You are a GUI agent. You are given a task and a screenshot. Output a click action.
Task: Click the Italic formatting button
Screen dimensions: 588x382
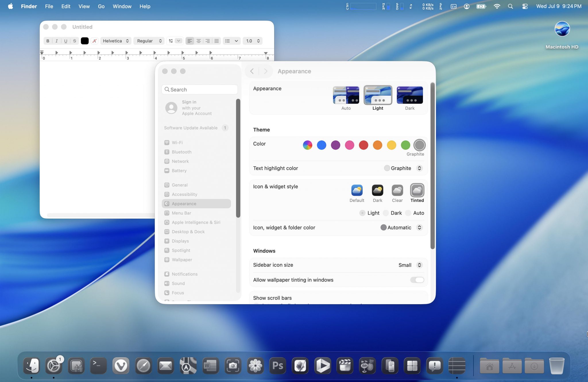(x=57, y=41)
